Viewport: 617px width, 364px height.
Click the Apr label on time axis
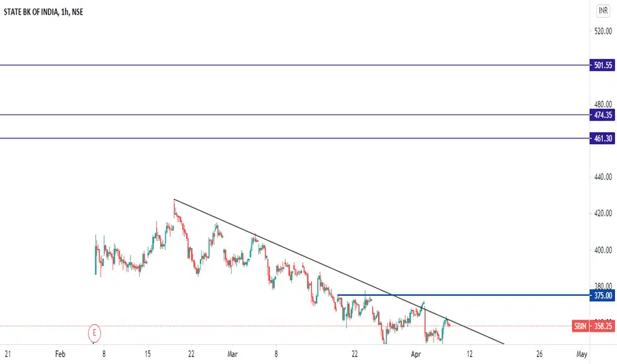416,354
